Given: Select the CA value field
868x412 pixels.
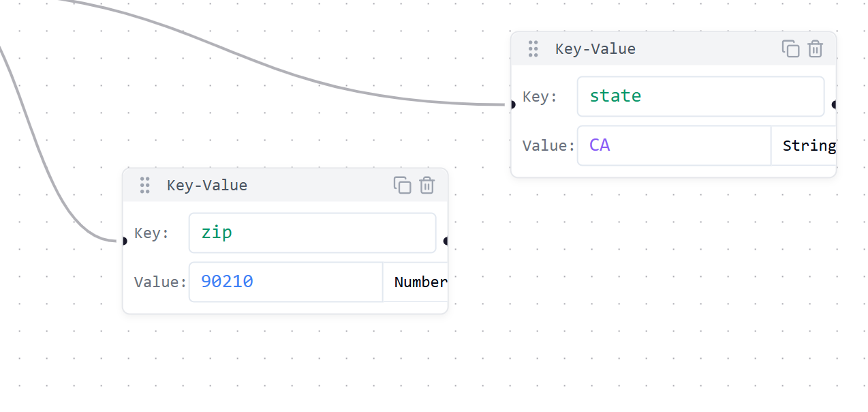Looking at the screenshot, I should (673, 145).
